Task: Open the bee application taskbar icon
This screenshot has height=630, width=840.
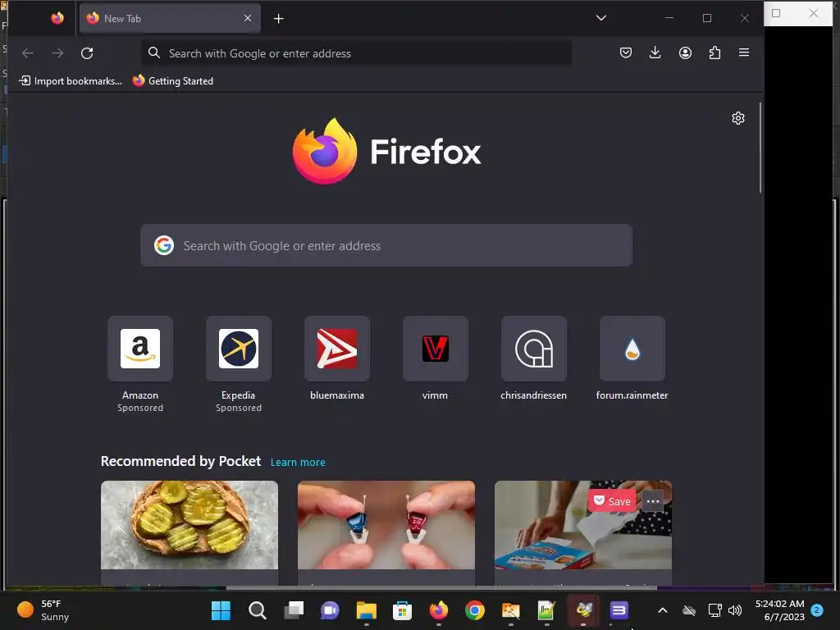Action: [x=583, y=610]
